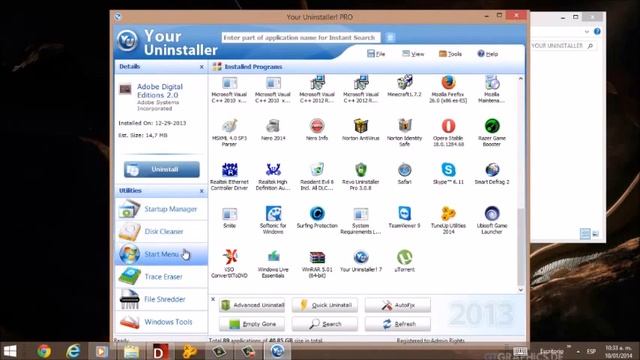This screenshot has height=360, width=640.
Task: Click the Search button in bottom toolbar
Action: pos(325,324)
